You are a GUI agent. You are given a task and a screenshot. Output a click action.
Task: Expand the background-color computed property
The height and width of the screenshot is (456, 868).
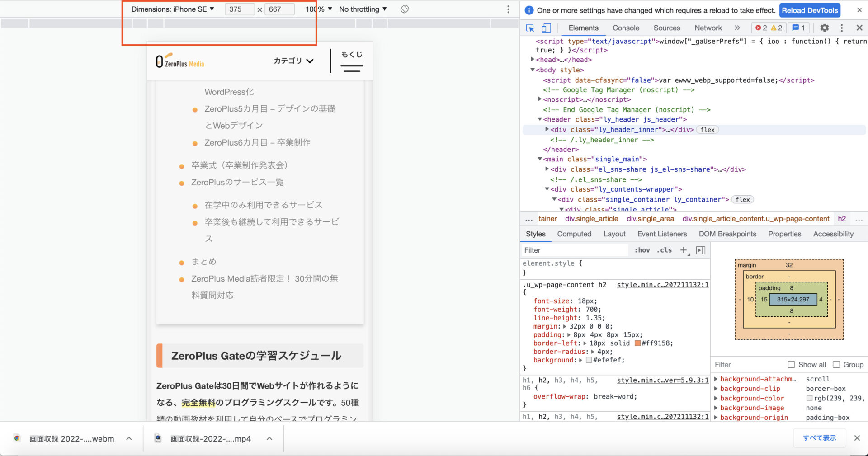(716, 398)
